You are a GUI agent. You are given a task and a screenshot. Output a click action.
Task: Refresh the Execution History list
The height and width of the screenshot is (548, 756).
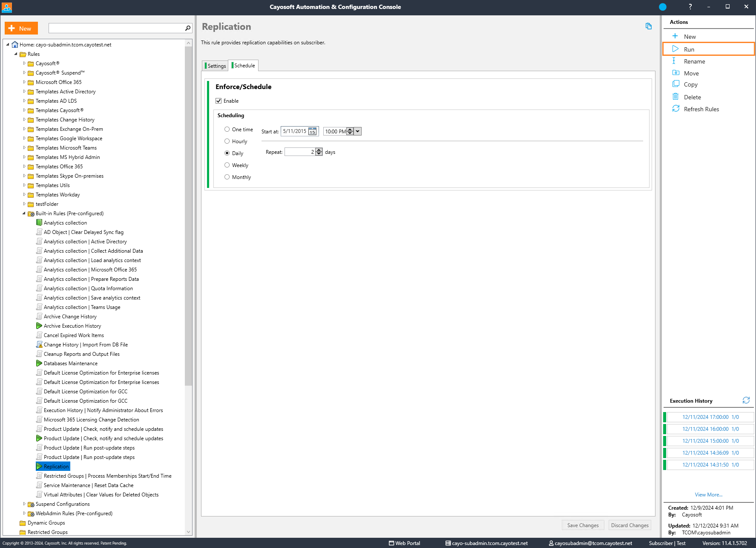click(746, 400)
